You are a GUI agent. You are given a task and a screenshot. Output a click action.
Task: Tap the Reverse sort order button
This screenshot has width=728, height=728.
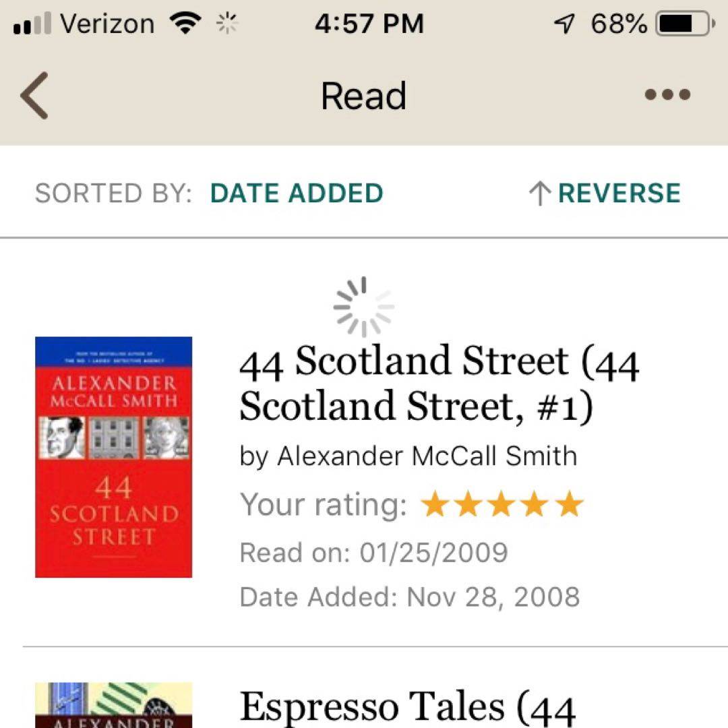click(618, 193)
